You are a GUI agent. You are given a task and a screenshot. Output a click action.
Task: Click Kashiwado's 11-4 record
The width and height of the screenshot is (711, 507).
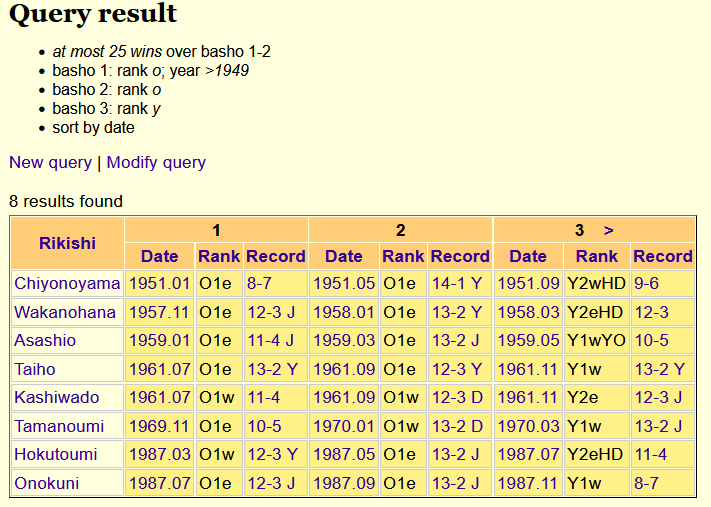(x=263, y=397)
